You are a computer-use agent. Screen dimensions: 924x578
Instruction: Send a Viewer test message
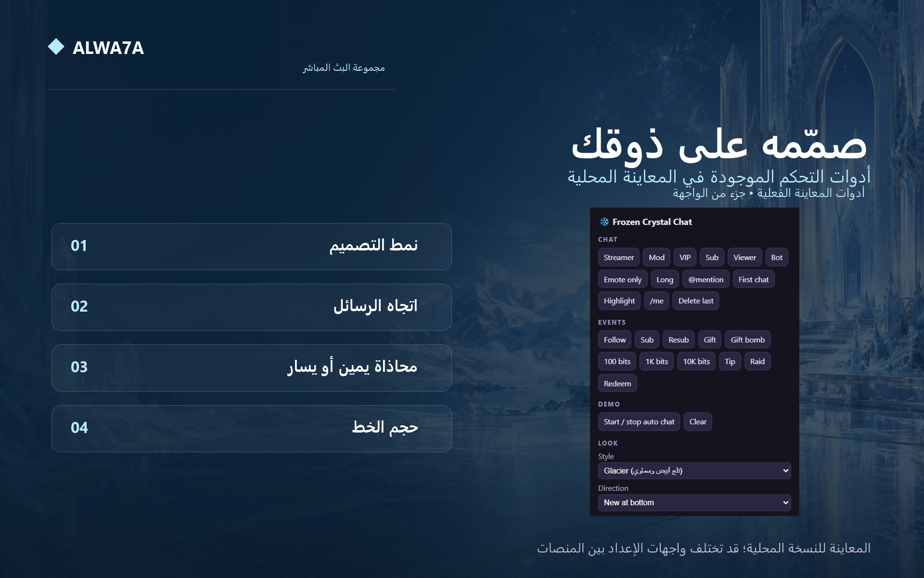(x=744, y=258)
